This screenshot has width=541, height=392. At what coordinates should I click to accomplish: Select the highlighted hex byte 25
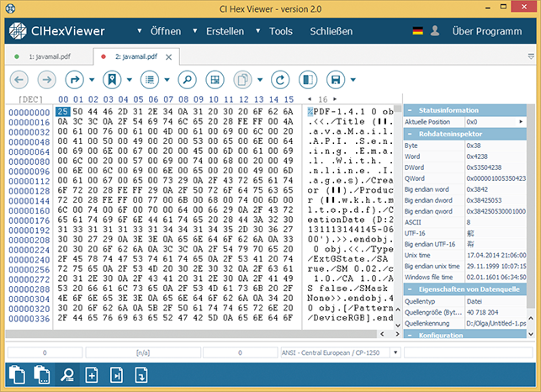62,111
